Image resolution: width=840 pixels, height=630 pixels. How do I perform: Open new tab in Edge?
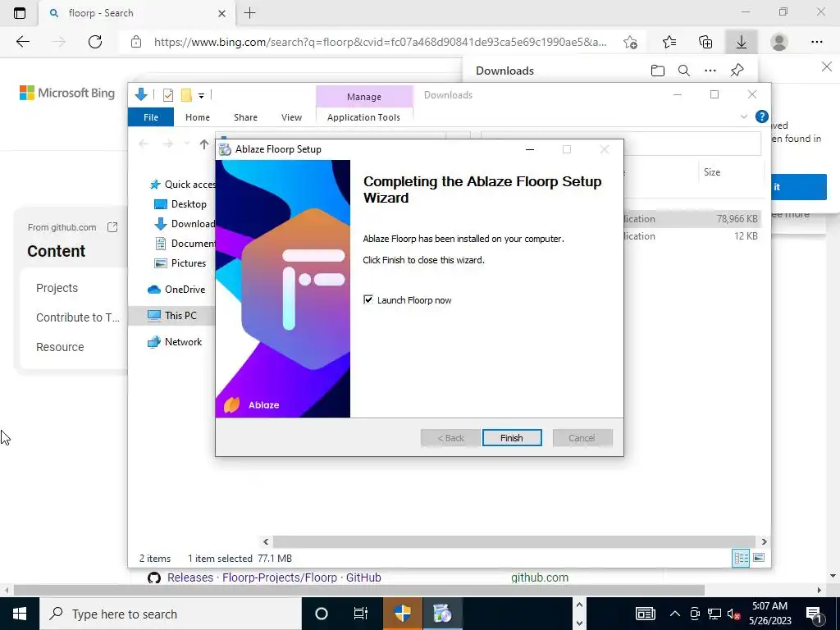249,13
